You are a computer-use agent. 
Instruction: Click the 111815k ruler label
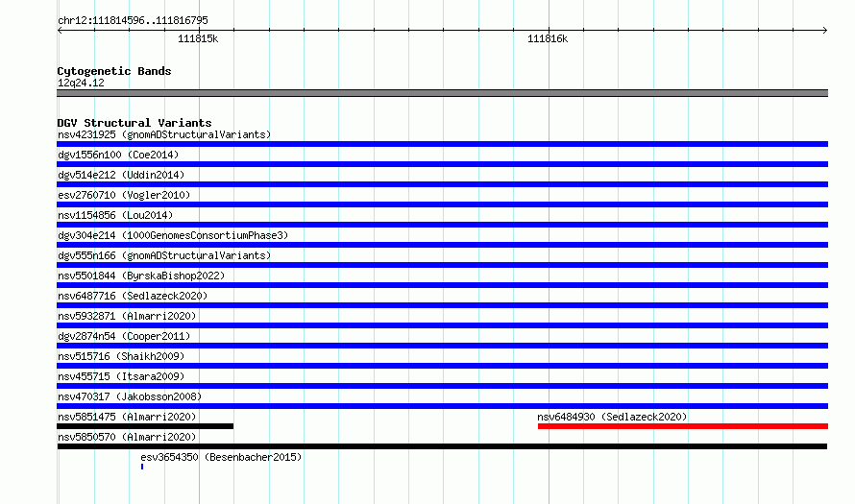(x=198, y=38)
